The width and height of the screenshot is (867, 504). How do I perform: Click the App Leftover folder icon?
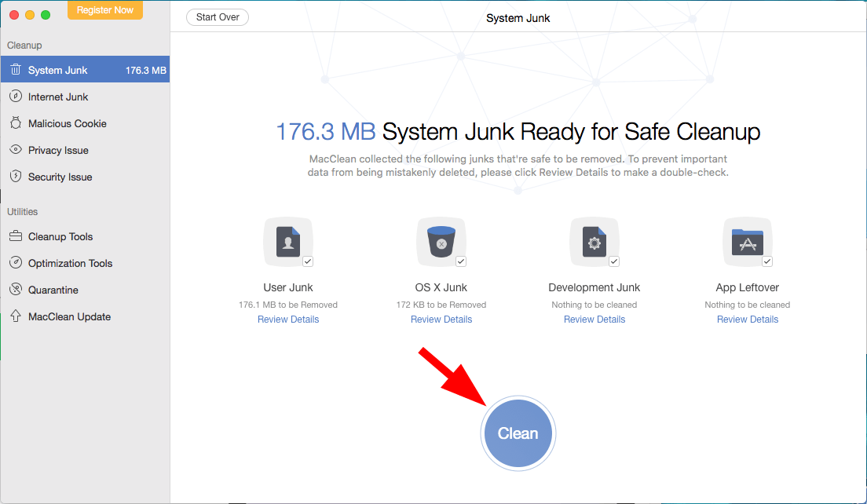point(748,242)
